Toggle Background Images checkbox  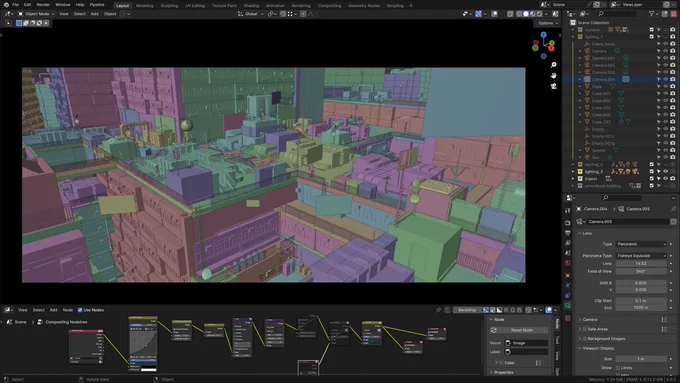(585, 339)
